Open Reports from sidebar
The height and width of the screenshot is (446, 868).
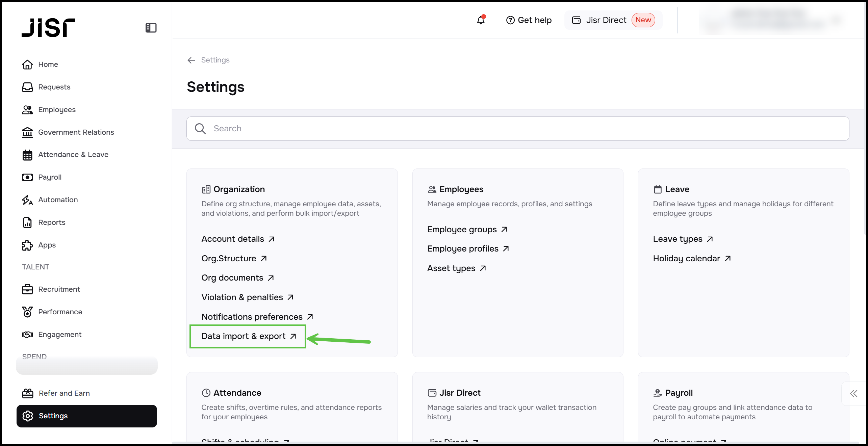point(52,222)
